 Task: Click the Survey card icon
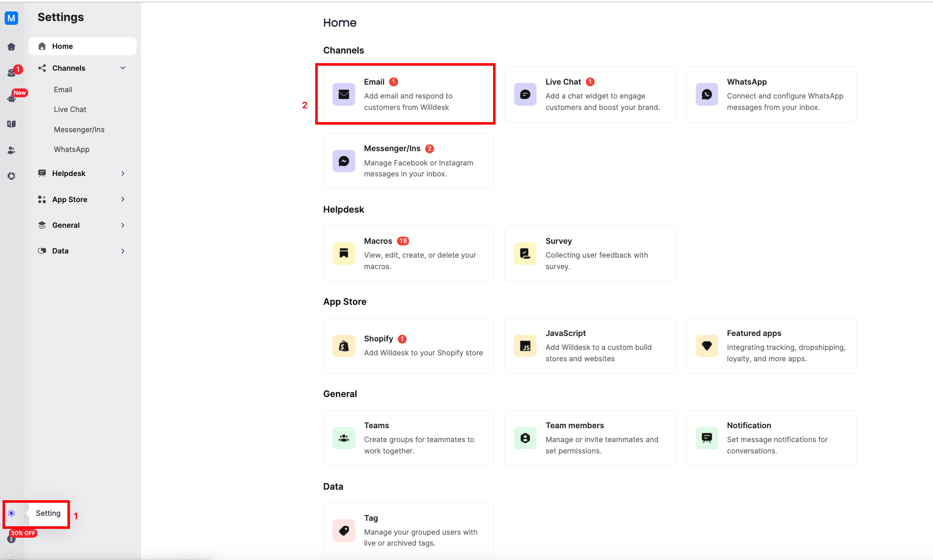pyautogui.click(x=525, y=253)
